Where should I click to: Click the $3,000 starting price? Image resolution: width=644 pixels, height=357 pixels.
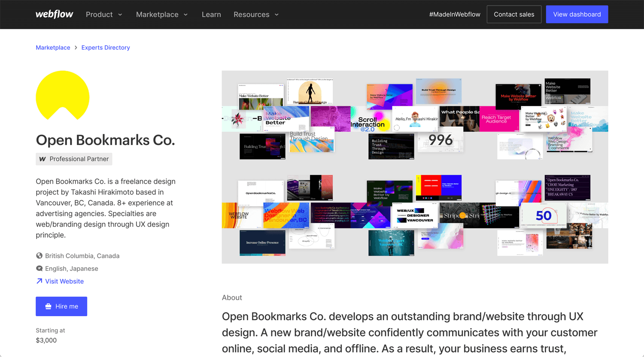(x=46, y=340)
